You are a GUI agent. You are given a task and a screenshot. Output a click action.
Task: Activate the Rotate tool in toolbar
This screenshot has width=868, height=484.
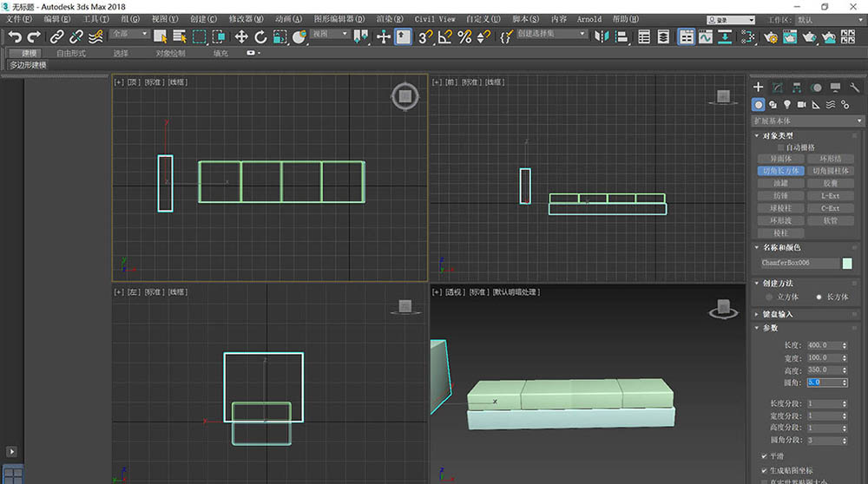(x=260, y=36)
